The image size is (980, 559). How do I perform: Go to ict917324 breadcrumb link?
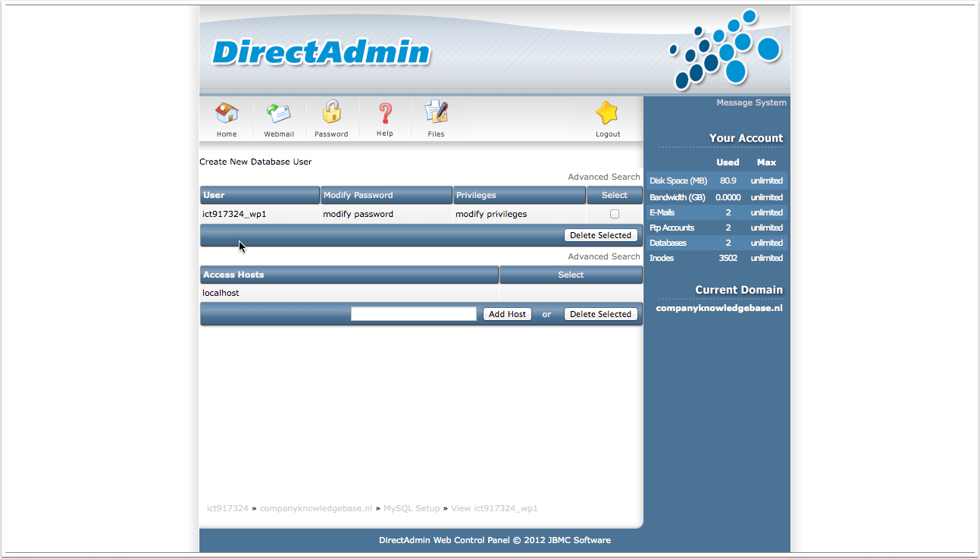[227, 508]
